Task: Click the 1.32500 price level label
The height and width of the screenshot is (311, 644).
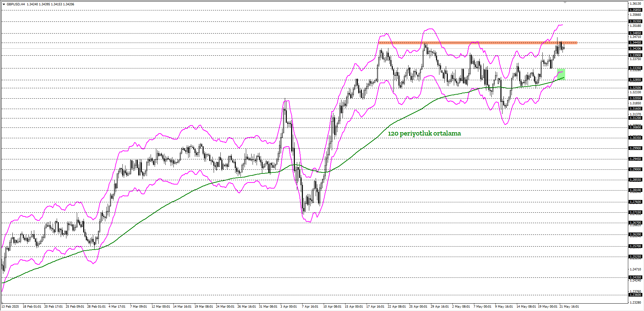Action: coord(635,88)
